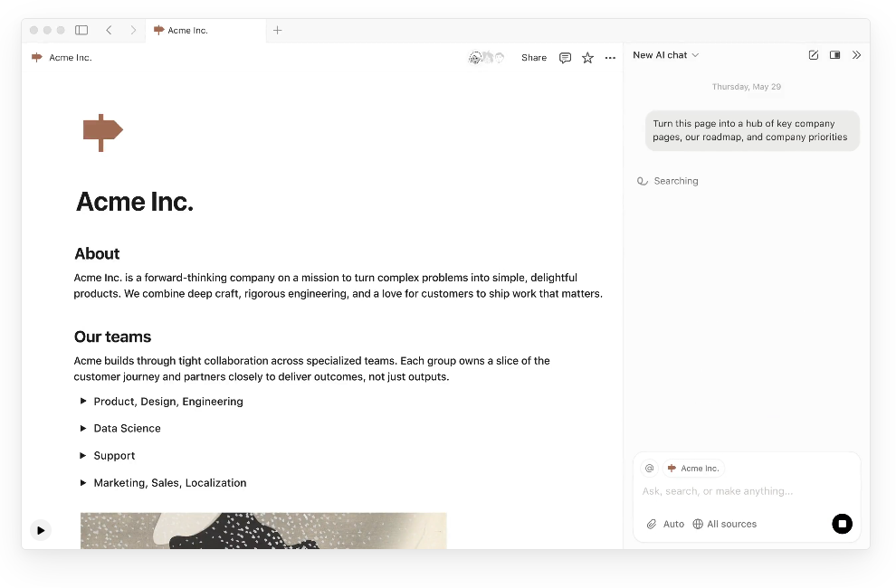Open the three-dots page menu
This screenshot has width=896, height=588.
610,58
